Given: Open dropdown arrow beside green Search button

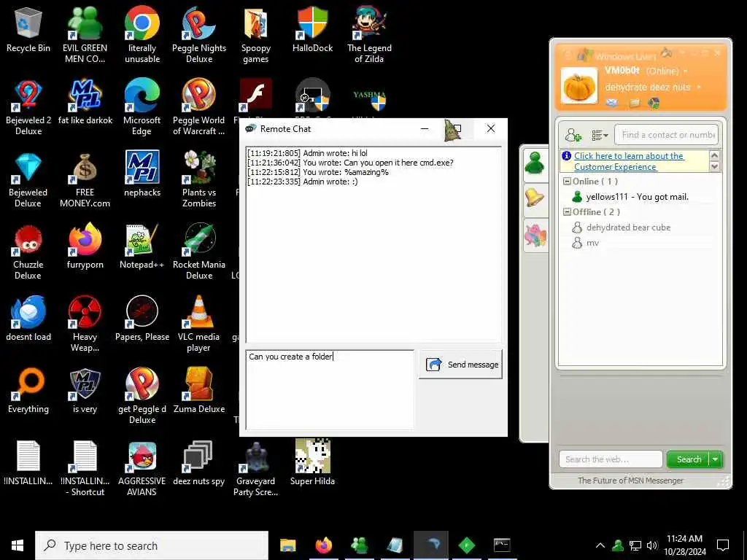Looking at the screenshot, I should tap(715, 459).
